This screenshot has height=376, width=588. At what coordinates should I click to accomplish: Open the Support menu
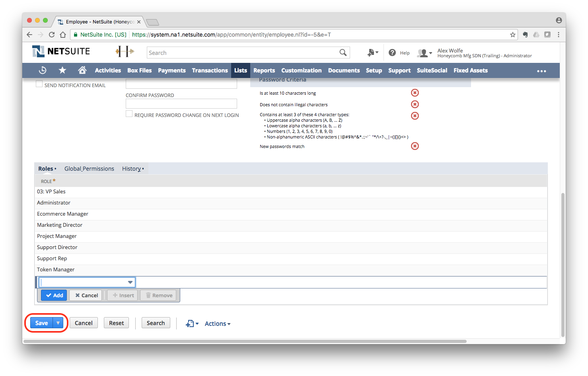399,70
